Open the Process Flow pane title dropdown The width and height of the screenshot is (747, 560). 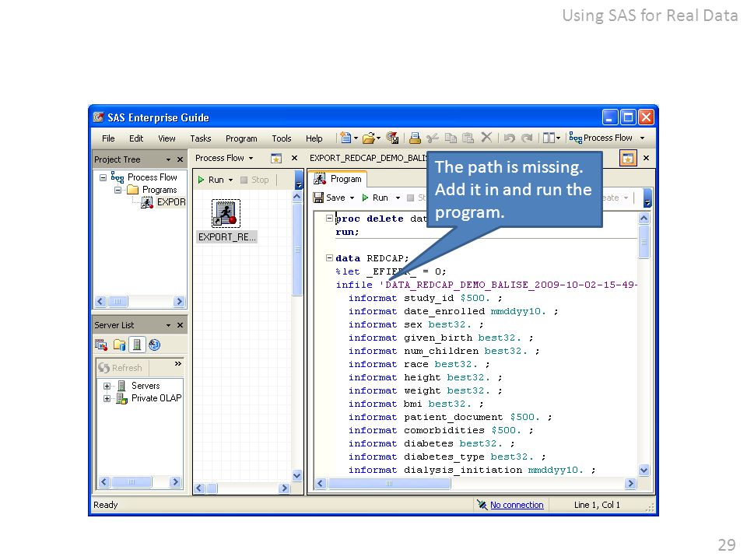pyautogui.click(x=251, y=158)
